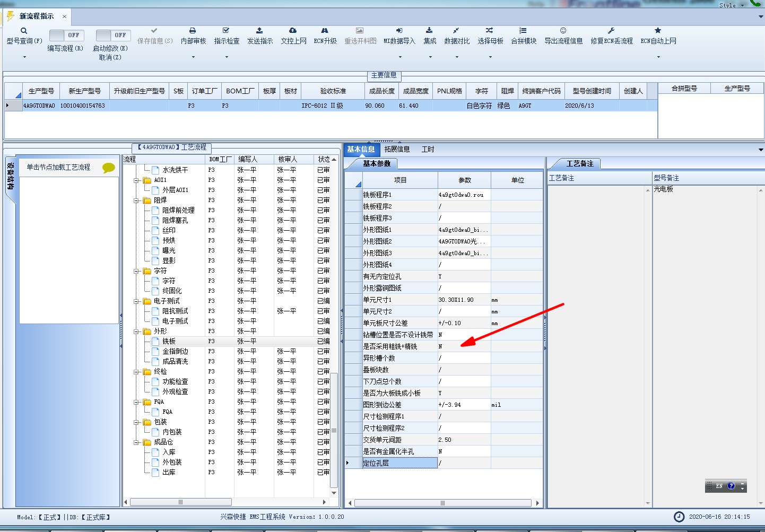Click the 文控上网 cloud icon
The width and height of the screenshot is (765, 532).
click(x=293, y=31)
